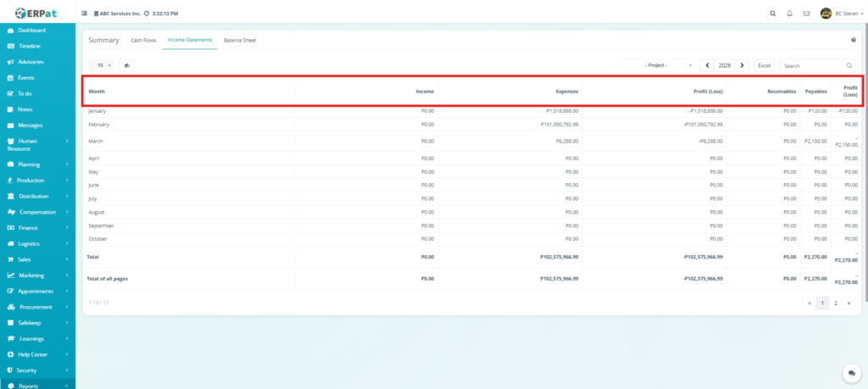This screenshot has width=868, height=389.
Task: Advance to next year arrow
Action: pos(743,65)
